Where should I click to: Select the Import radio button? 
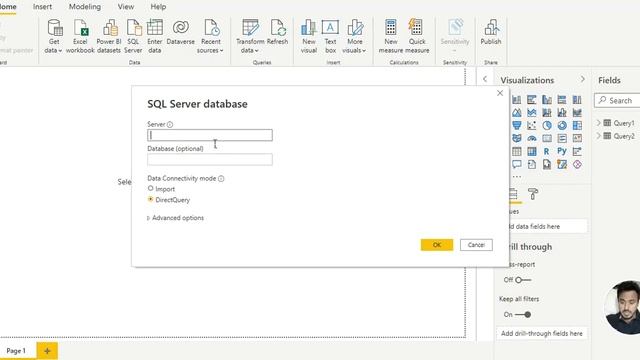151,188
